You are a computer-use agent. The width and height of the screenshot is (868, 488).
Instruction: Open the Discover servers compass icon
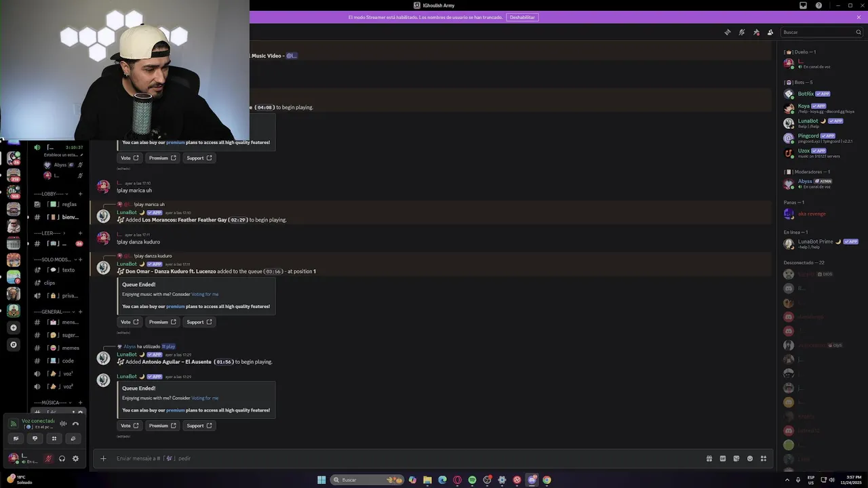14,344
